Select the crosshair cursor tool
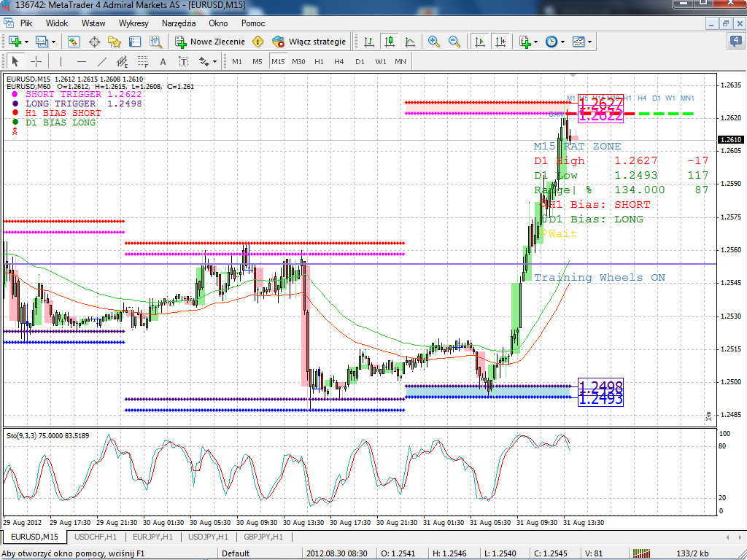747x560 pixels. pyautogui.click(x=36, y=61)
